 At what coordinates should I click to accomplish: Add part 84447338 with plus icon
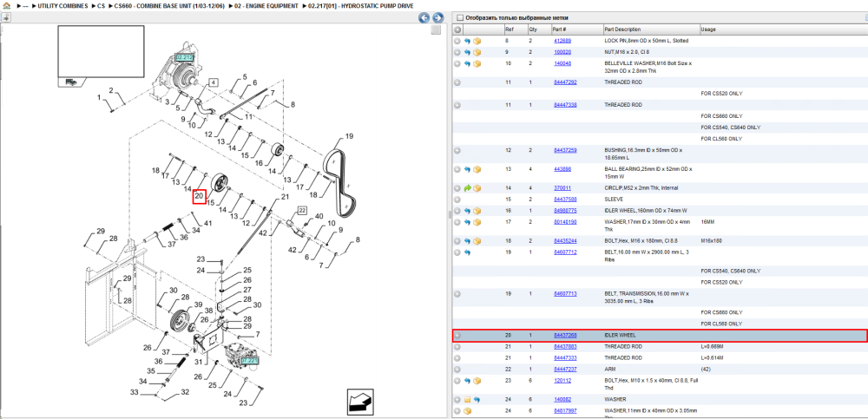(457, 105)
